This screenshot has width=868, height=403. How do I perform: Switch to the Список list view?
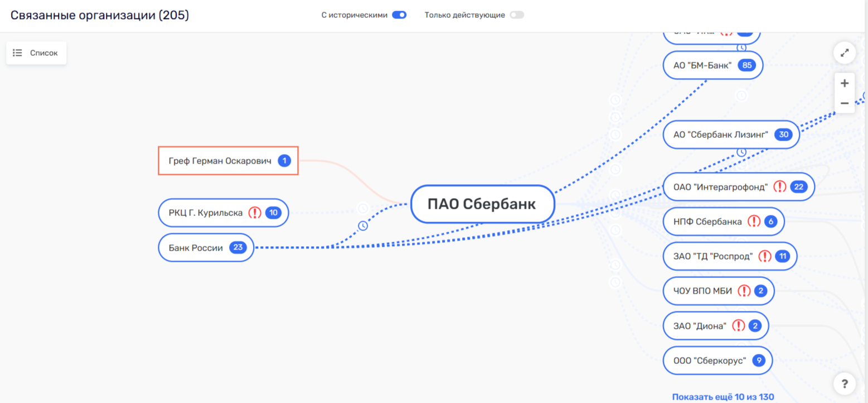point(36,53)
